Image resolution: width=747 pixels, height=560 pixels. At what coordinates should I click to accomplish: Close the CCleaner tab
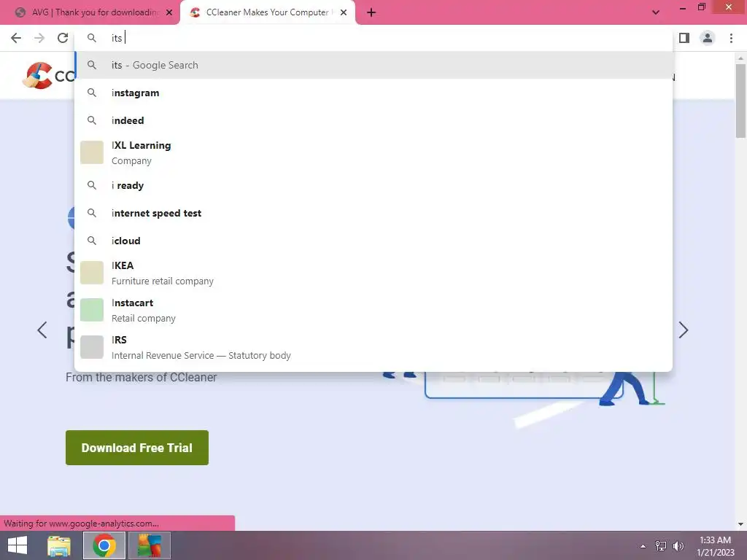(x=344, y=13)
